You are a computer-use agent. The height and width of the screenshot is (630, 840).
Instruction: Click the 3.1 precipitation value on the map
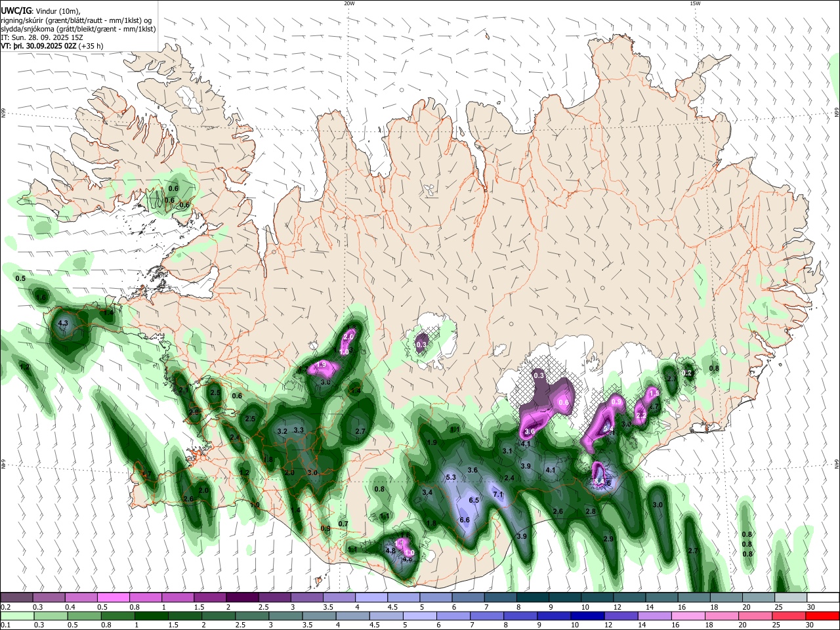(507, 451)
